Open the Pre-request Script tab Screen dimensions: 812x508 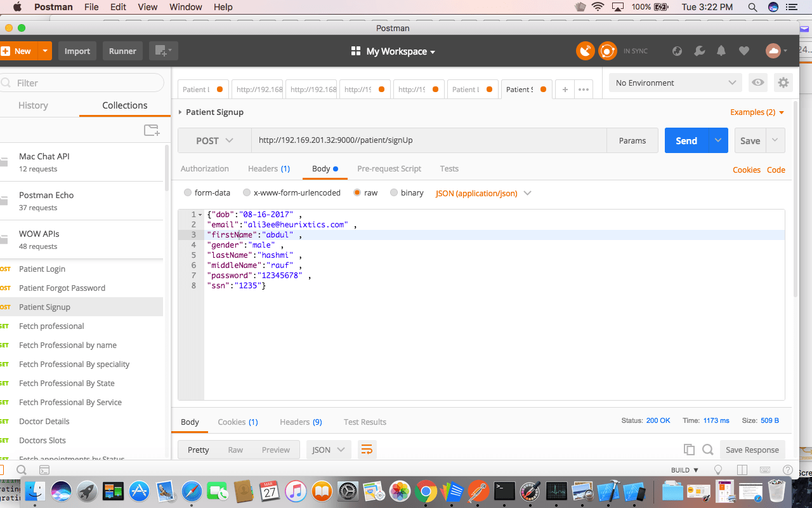pyautogui.click(x=390, y=169)
